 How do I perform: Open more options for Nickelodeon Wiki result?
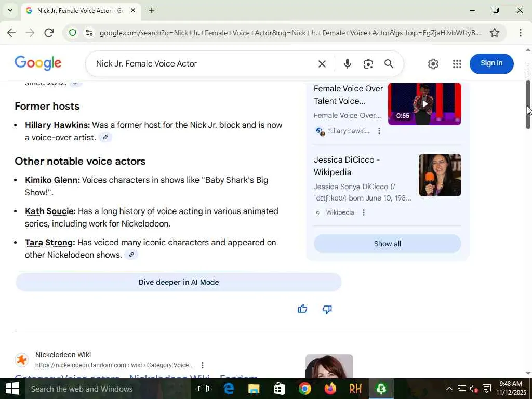tap(203, 365)
